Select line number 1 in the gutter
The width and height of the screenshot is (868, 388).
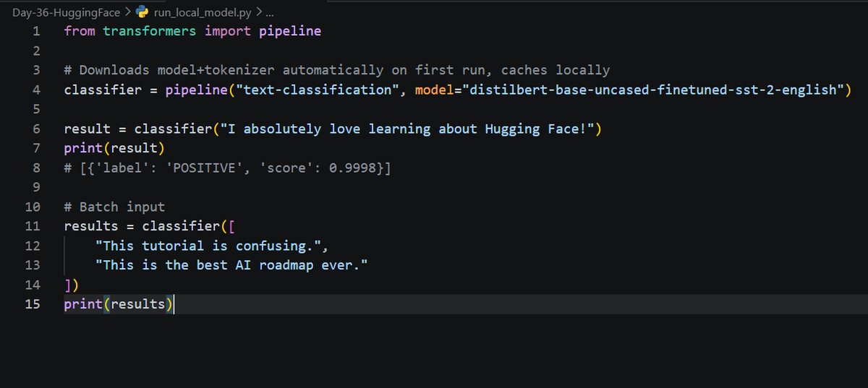click(36, 31)
